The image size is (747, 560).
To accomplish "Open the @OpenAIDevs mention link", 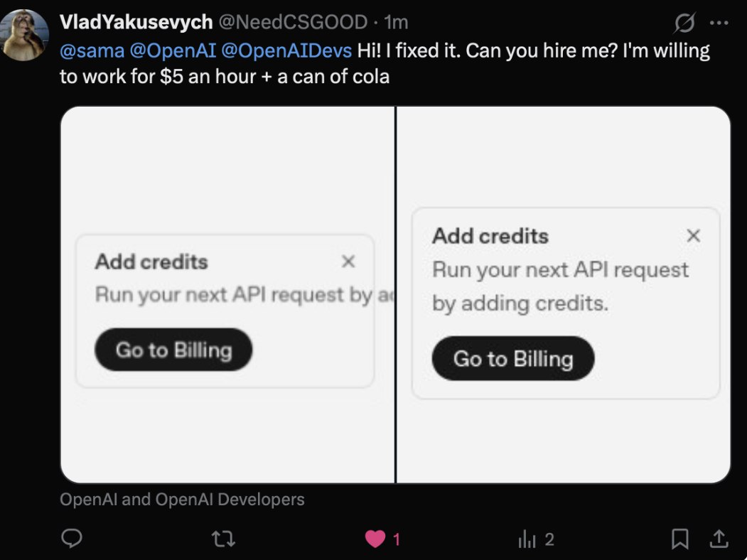I will click(287, 50).
